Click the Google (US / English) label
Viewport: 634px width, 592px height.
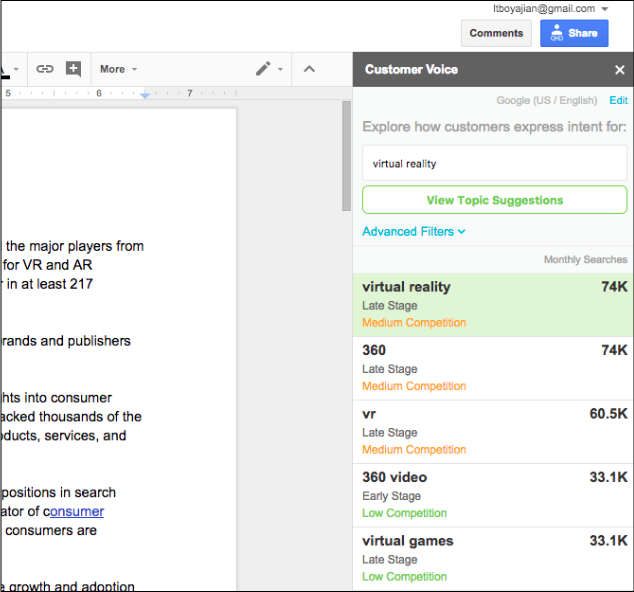click(547, 100)
